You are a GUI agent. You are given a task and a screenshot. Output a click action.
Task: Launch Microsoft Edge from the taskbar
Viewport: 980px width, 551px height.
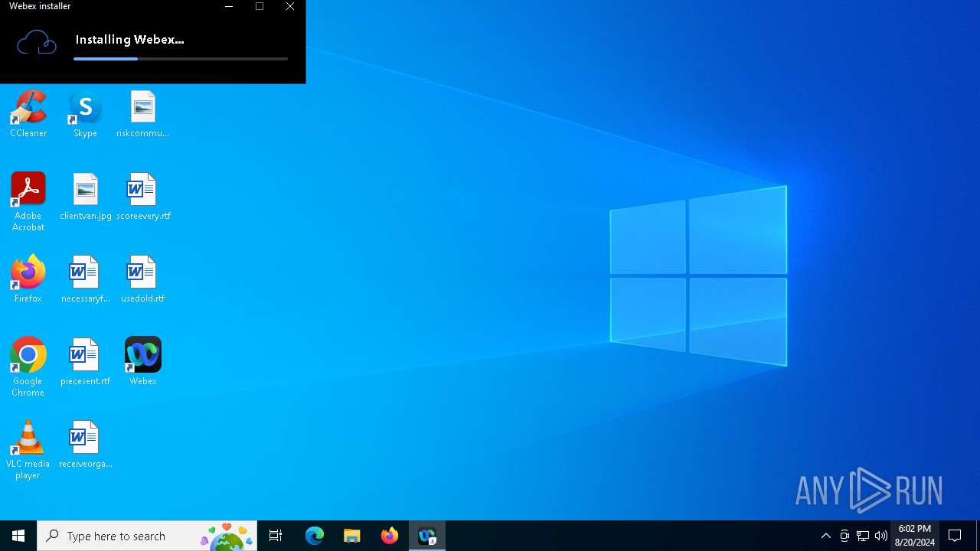(x=315, y=536)
